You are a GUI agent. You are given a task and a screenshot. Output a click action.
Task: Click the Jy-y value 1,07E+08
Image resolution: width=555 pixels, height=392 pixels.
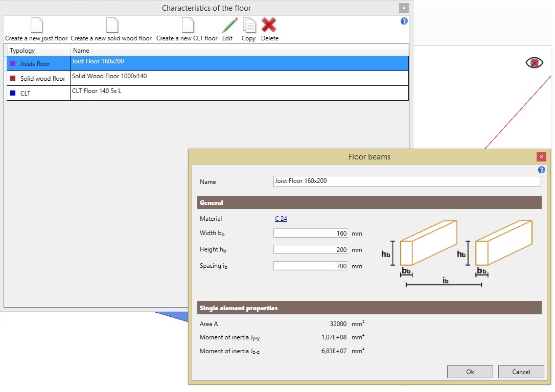(x=334, y=337)
